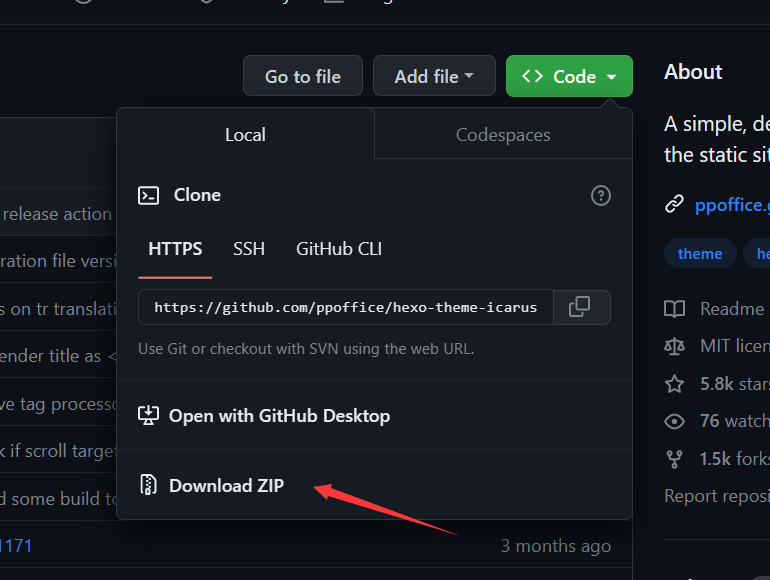View the 5.8k stars link
Viewport: 770px width, 580px height.
pos(735,384)
